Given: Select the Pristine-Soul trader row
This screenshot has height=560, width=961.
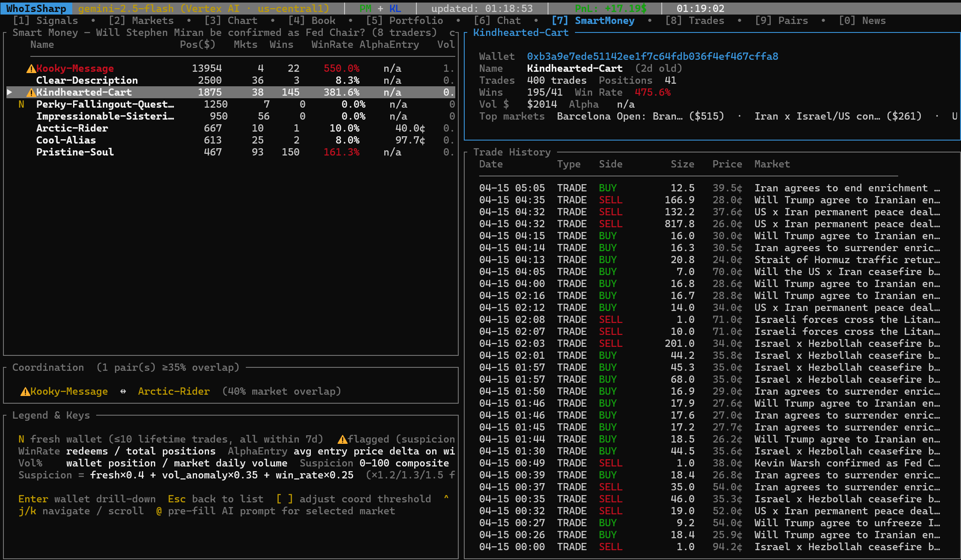Looking at the screenshot, I should click(x=75, y=152).
